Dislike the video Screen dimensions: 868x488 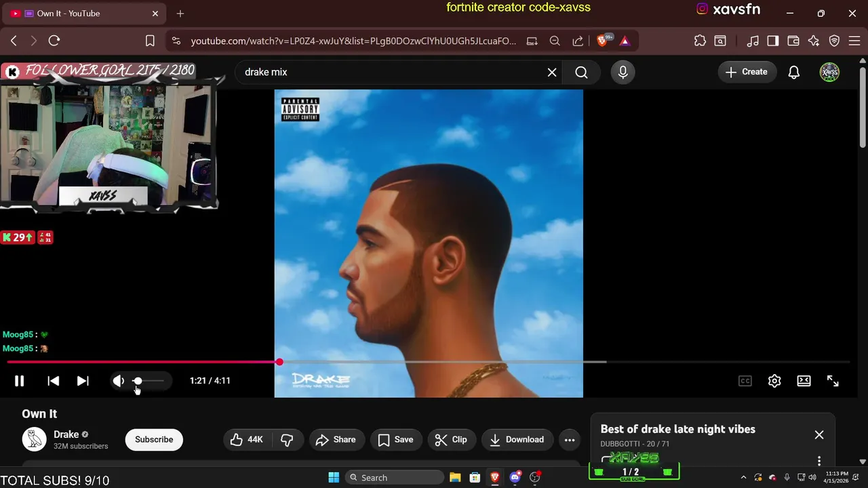(287, 440)
